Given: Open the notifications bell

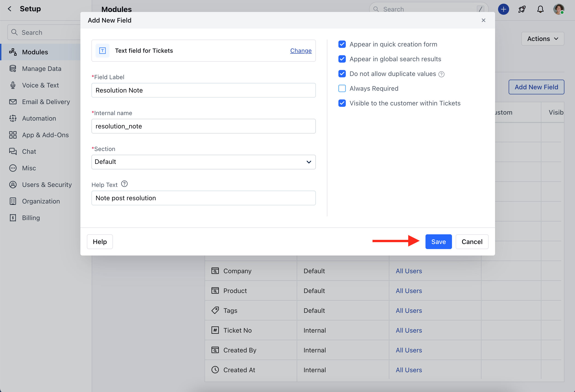Looking at the screenshot, I should click(x=540, y=9).
